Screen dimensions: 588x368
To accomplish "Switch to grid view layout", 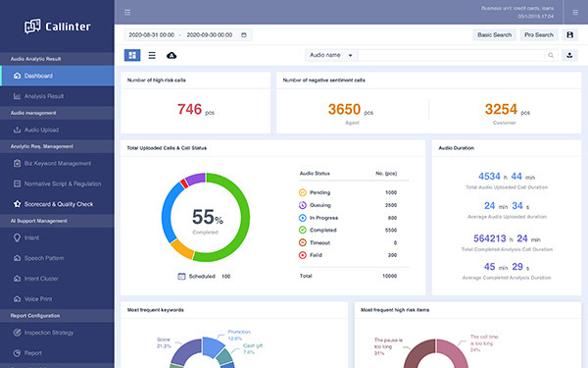I will click(132, 55).
